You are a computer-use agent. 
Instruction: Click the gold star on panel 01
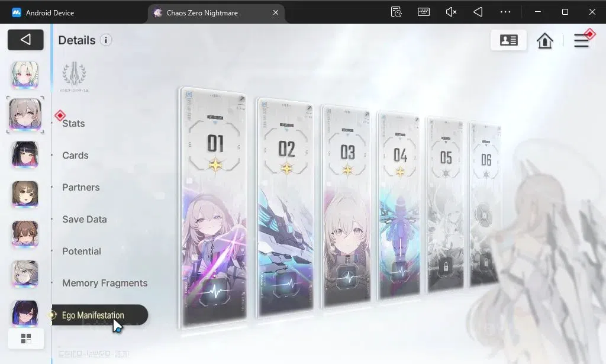pyautogui.click(x=215, y=165)
